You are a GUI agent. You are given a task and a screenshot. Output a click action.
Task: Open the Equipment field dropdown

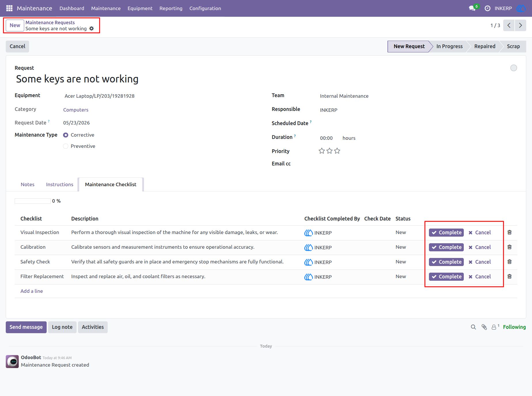(161, 96)
